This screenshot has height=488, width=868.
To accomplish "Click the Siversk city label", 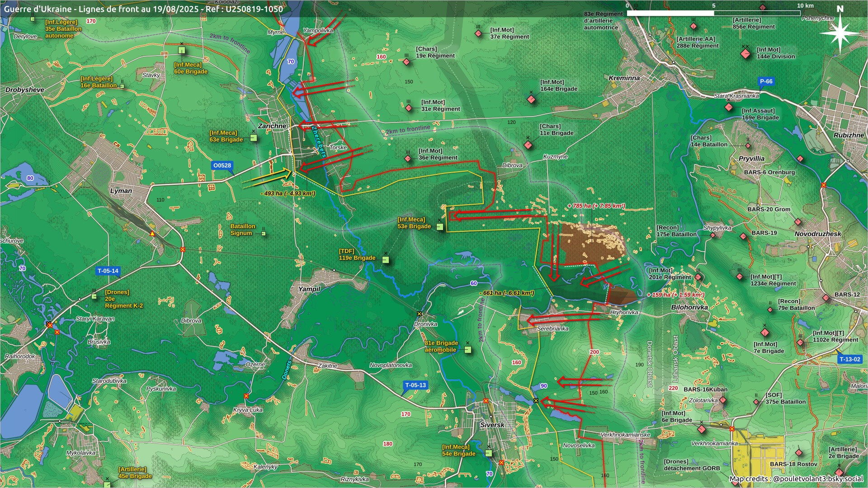I will pyautogui.click(x=492, y=425).
